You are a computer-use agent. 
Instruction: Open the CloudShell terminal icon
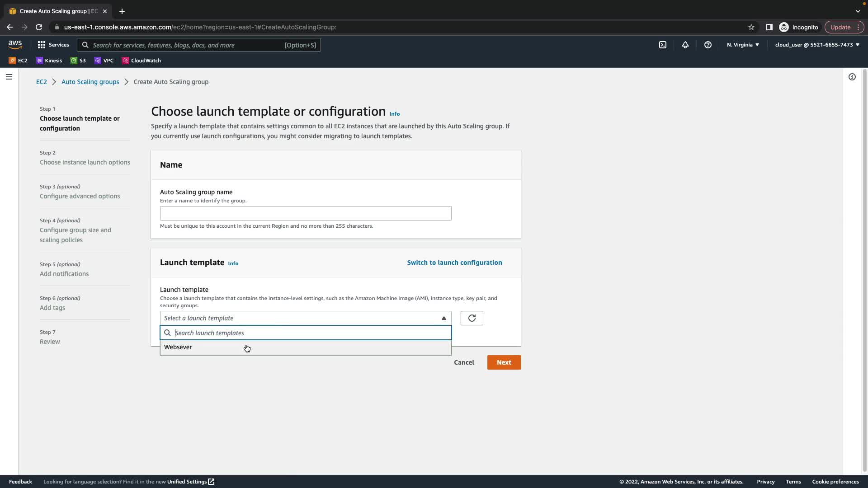(663, 45)
